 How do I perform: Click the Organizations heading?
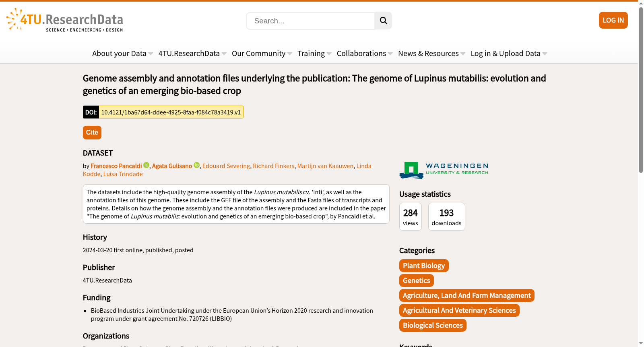[106, 336]
